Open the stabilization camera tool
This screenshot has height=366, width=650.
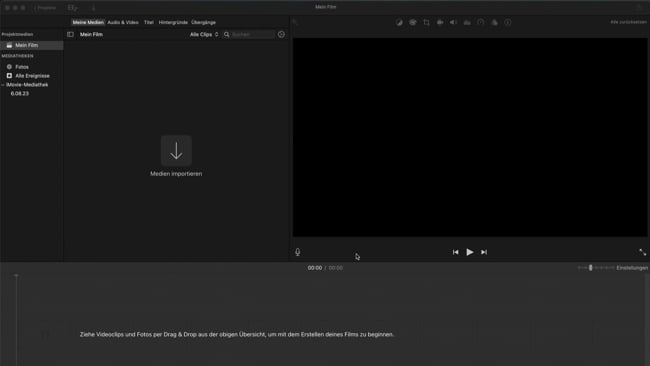point(440,22)
